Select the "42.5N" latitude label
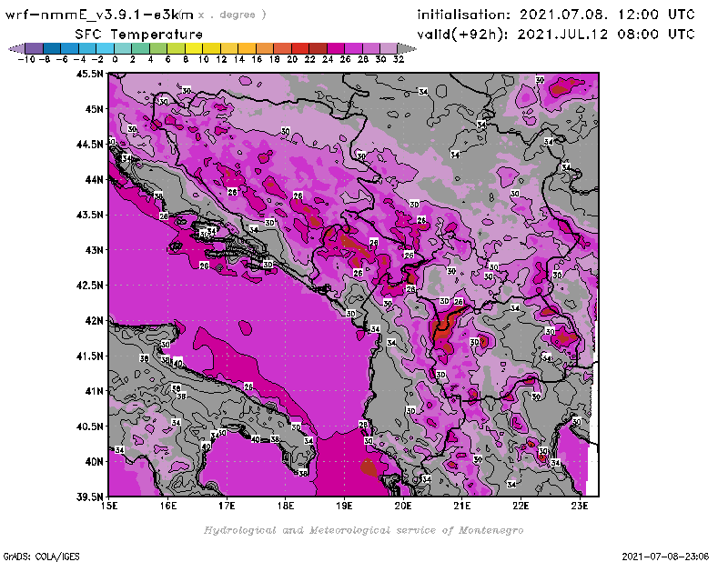728x562 pixels. coord(89,285)
